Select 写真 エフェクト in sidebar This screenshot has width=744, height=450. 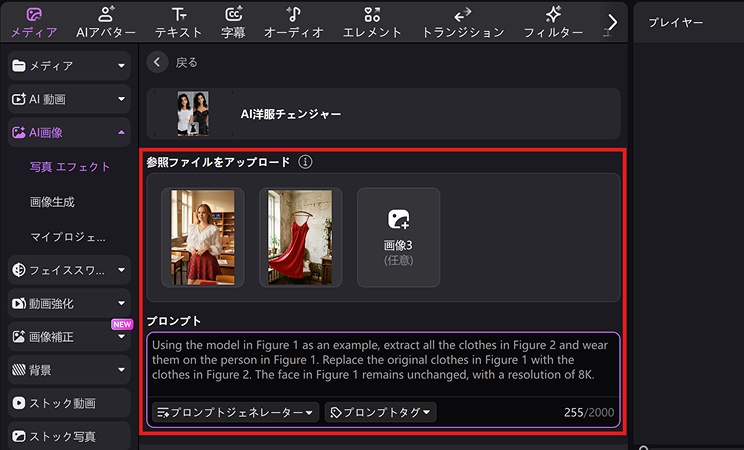click(x=70, y=167)
